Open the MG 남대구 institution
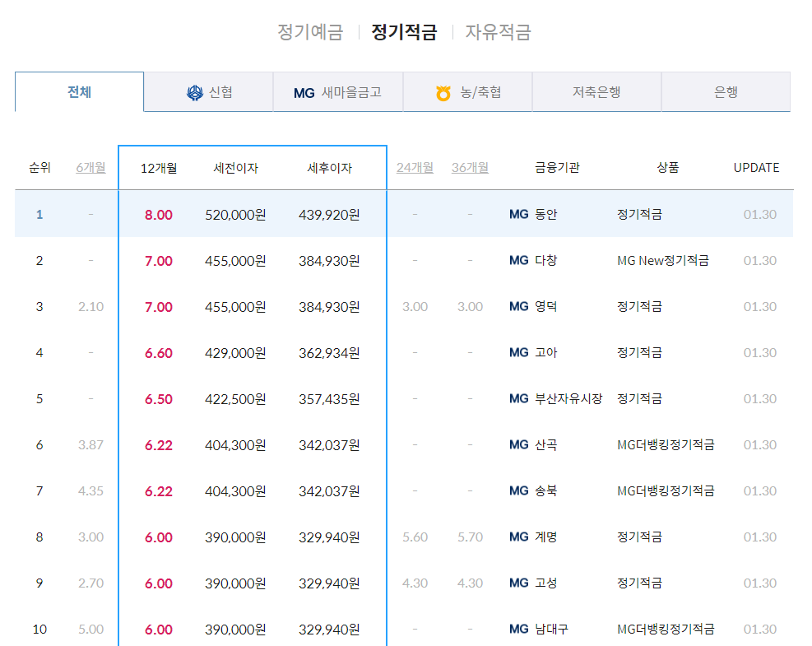This screenshot has width=812, height=646. [x=539, y=629]
